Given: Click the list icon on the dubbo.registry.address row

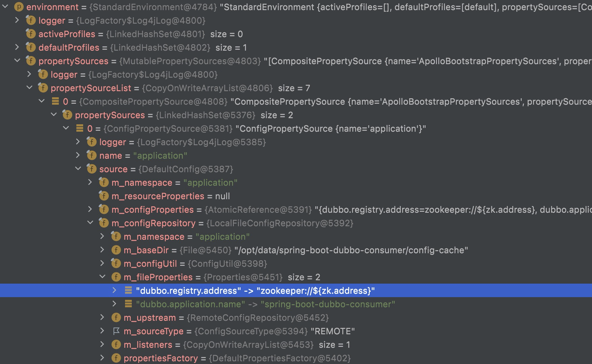Looking at the screenshot, I should pos(128,290).
